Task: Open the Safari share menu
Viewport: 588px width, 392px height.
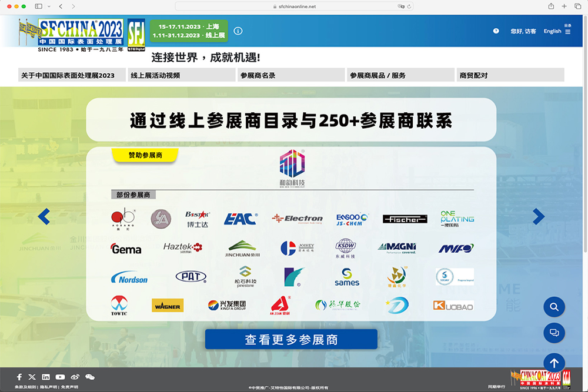Action: pos(551,6)
